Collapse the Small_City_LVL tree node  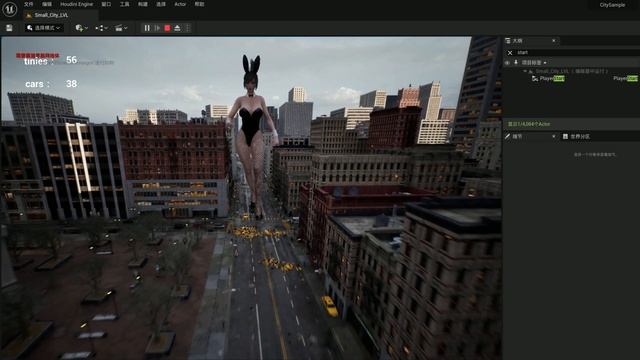[x=525, y=71]
